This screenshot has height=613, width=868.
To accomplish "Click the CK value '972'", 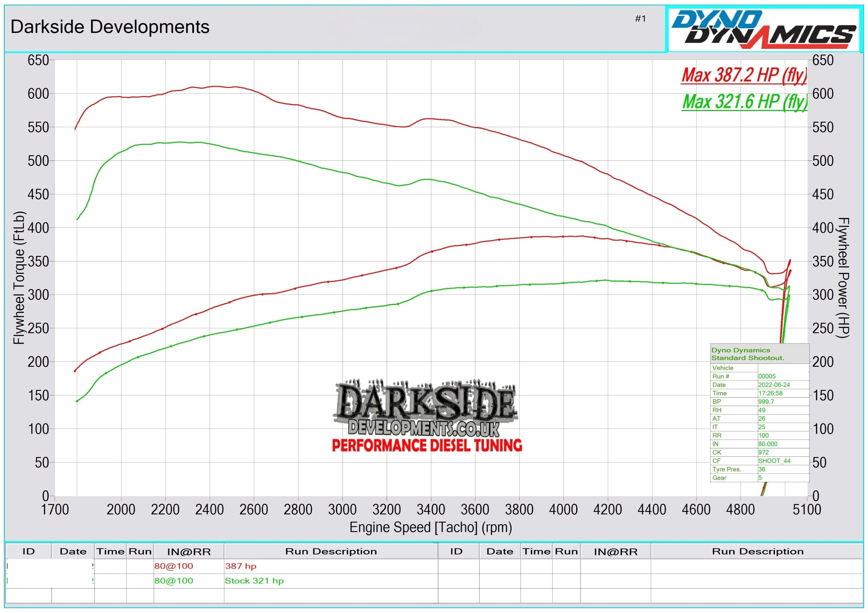I will (x=763, y=452).
